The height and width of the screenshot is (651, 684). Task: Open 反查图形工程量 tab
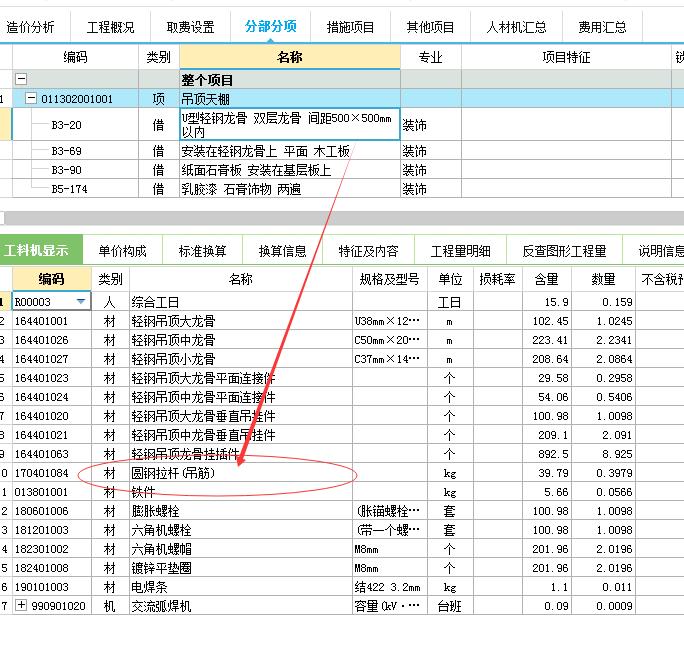click(x=564, y=251)
